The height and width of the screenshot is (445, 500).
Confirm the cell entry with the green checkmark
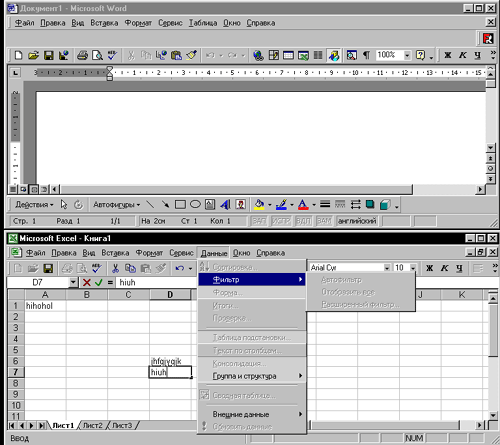tap(99, 283)
